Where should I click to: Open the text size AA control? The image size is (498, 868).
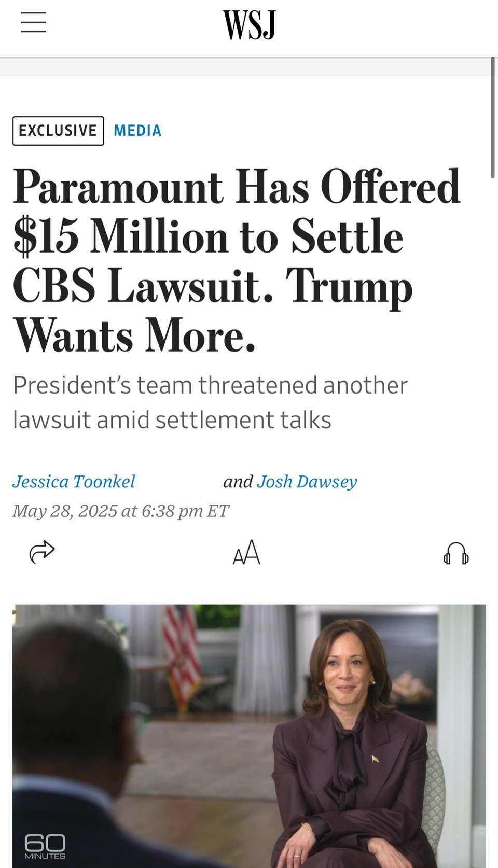point(246,552)
